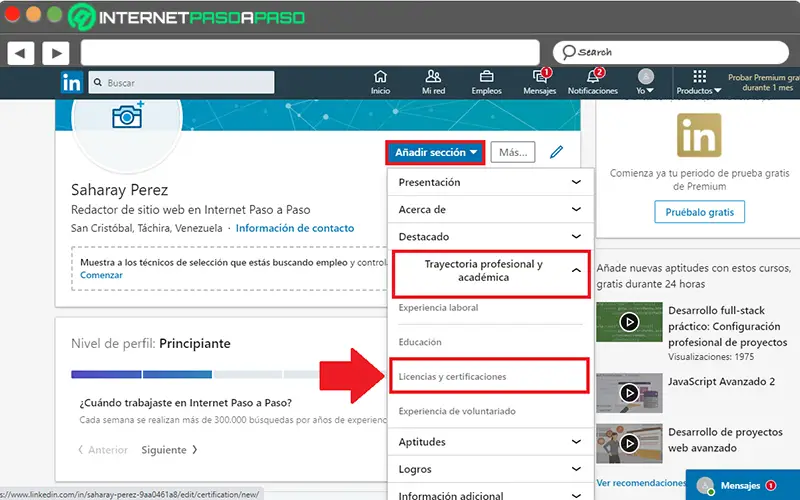This screenshot has width=800, height=500.
Task: Expand the Logros section
Action: pyautogui.click(x=490, y=469)
